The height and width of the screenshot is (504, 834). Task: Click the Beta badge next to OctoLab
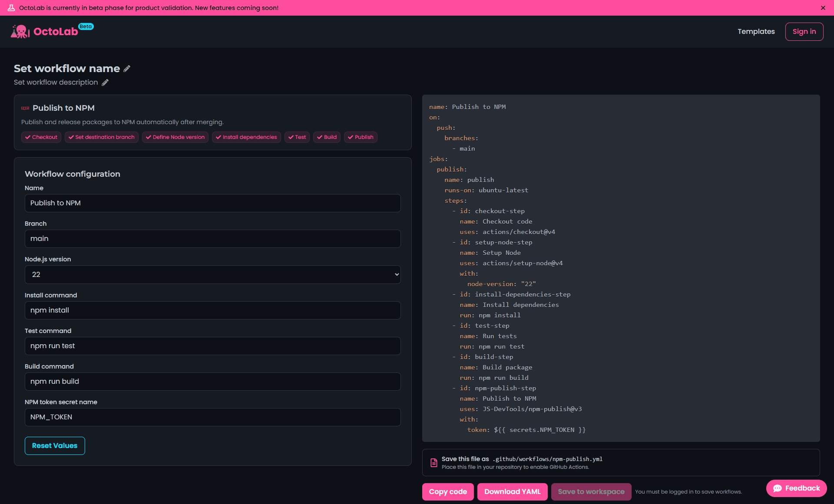click(x=86, y=26)
